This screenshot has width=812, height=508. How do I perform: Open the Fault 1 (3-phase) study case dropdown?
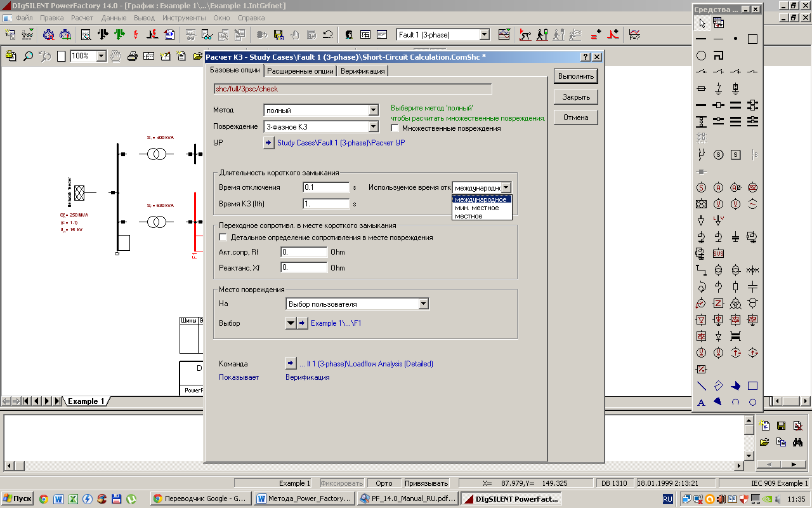(x=485, y=35)
